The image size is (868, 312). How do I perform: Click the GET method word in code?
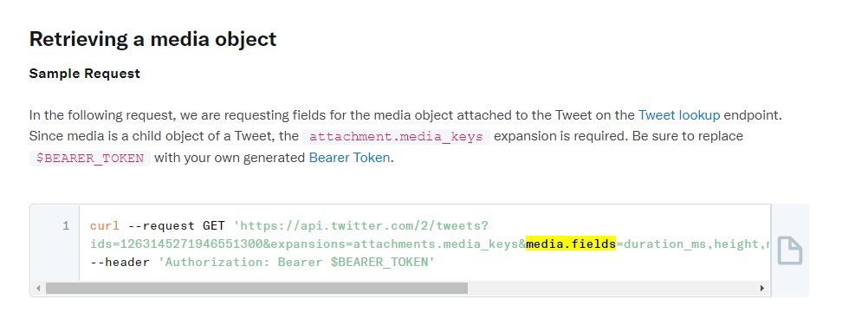pyautogui.click(x=214, y=226)
